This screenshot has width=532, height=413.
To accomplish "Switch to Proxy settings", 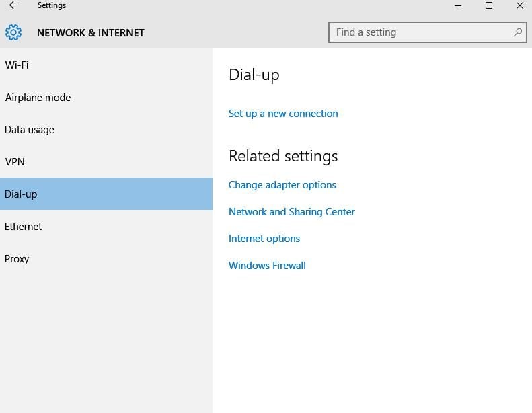I will [106, 258].
